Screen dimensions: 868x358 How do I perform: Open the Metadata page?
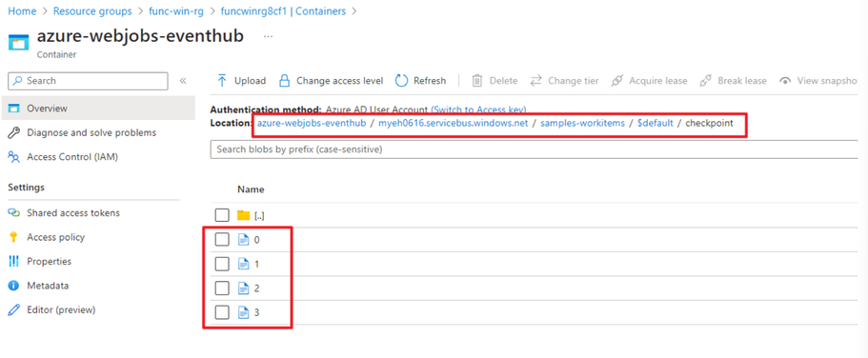pyautogui.click(x=48, y=286)
